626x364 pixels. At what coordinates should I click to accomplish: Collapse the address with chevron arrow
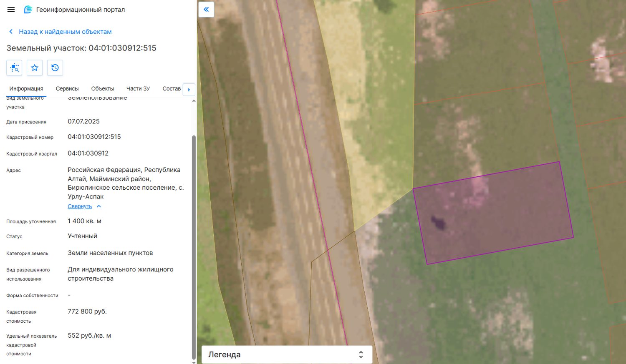(x=99, y=206)
